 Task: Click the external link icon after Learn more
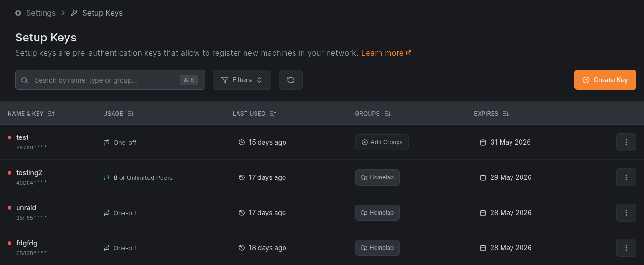click(x=408, y=53)
